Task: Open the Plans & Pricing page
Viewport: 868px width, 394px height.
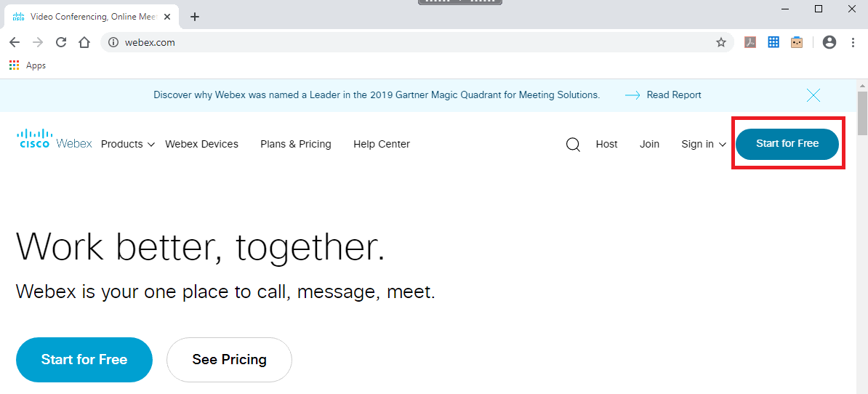Action: [296, 145]
